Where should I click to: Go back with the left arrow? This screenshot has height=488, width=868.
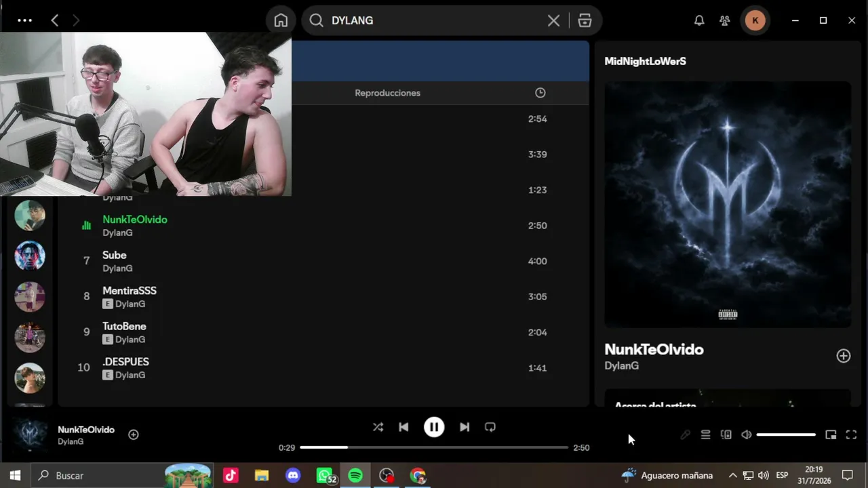click(55, 20)
